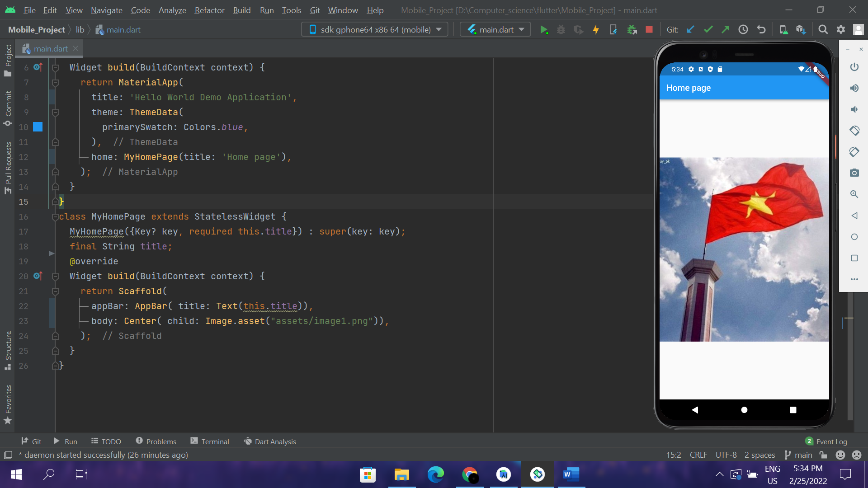This screenshot has height=488, width=868.
Task: Open Search Everywhere magnifier icon
Action: pos(823,30)
